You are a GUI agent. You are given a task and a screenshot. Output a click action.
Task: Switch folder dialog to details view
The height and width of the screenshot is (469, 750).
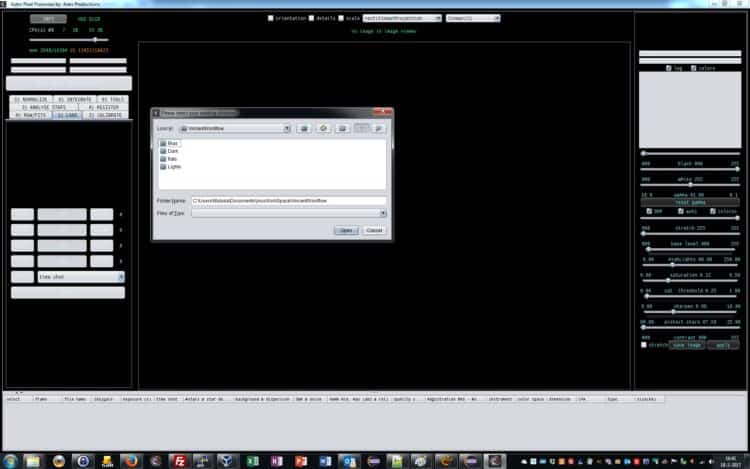[x=378, y=129]
